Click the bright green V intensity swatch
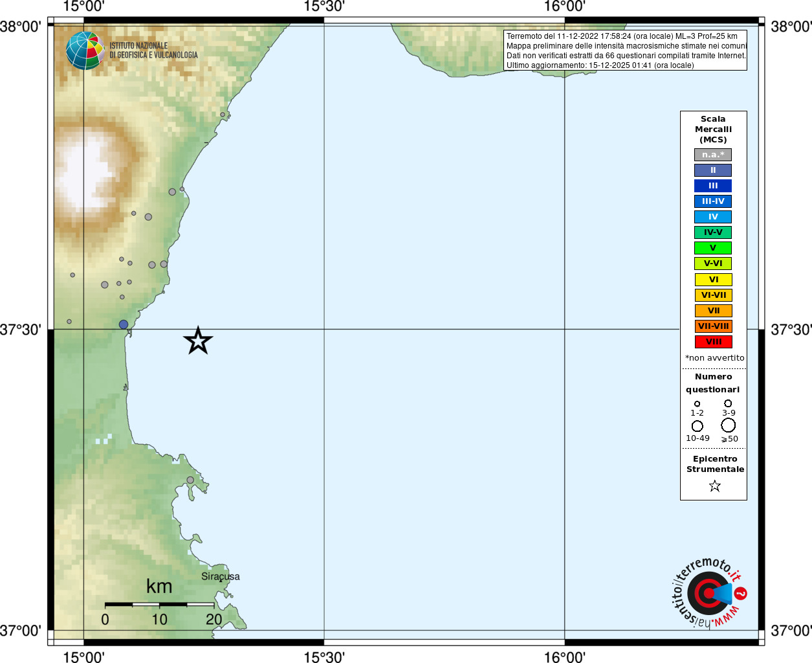This screenshot has height=663, width=812. [713, 248]
